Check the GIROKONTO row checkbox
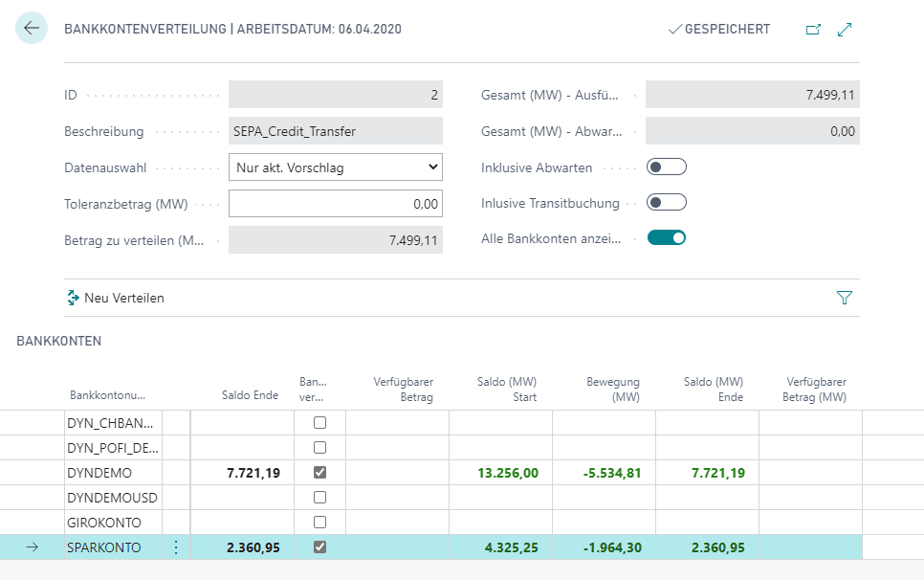The height and width of the screenshot is (580, 924). (x=320, y=523)
